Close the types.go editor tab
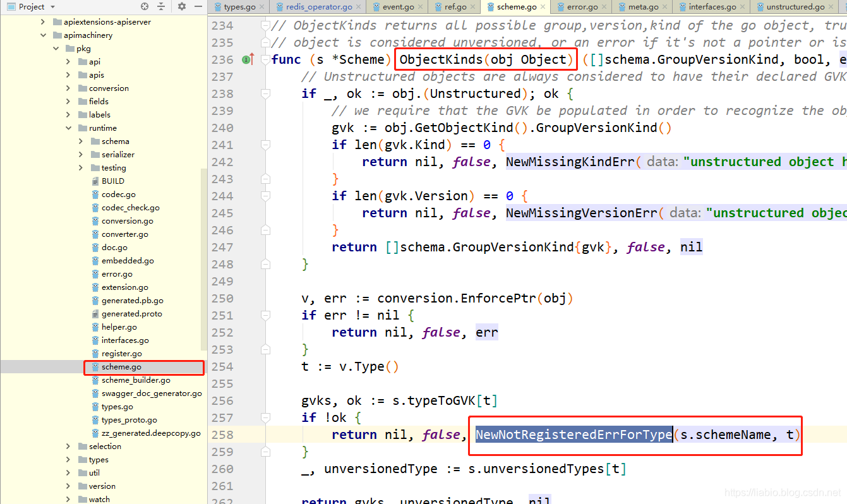 click(261, 7)
